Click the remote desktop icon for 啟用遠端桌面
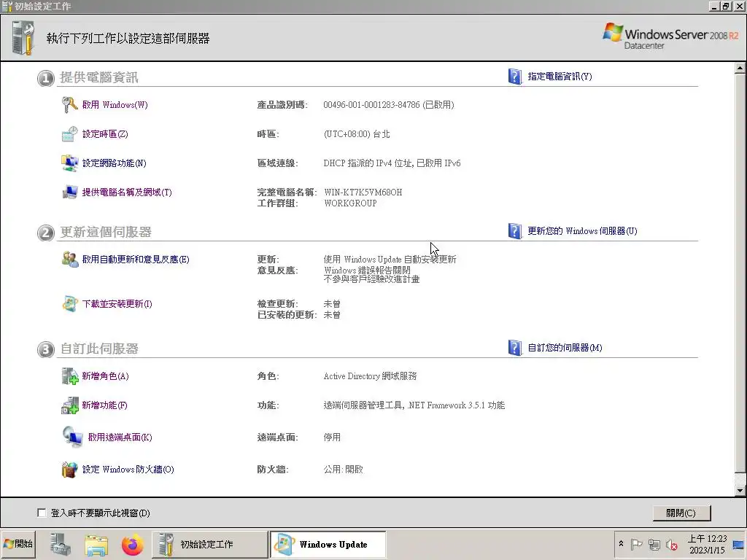Viewport: 747px width, 560px height. point(72,437)
